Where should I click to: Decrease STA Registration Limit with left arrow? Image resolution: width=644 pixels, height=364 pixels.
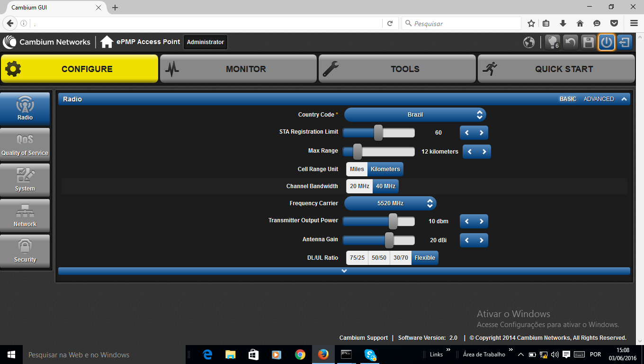coord(467,133)
